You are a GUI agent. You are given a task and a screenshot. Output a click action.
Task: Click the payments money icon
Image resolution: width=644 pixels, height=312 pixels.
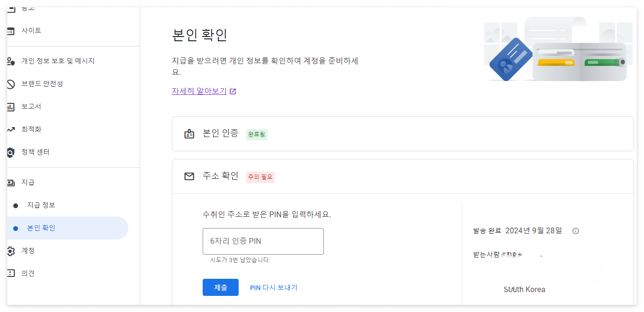point(11,183)
